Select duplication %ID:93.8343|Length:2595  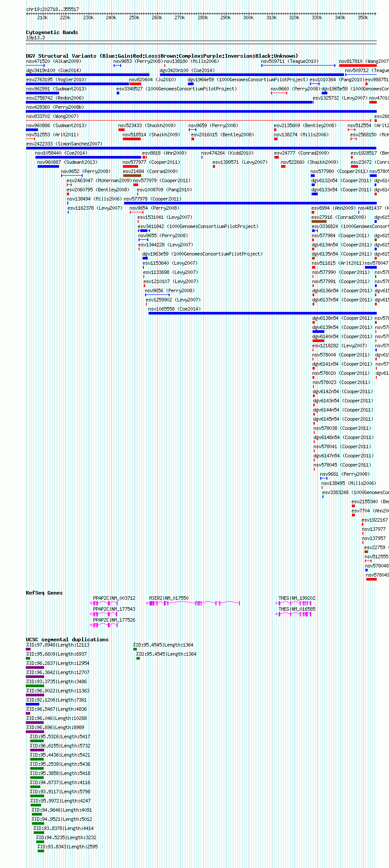pos(67,847)
